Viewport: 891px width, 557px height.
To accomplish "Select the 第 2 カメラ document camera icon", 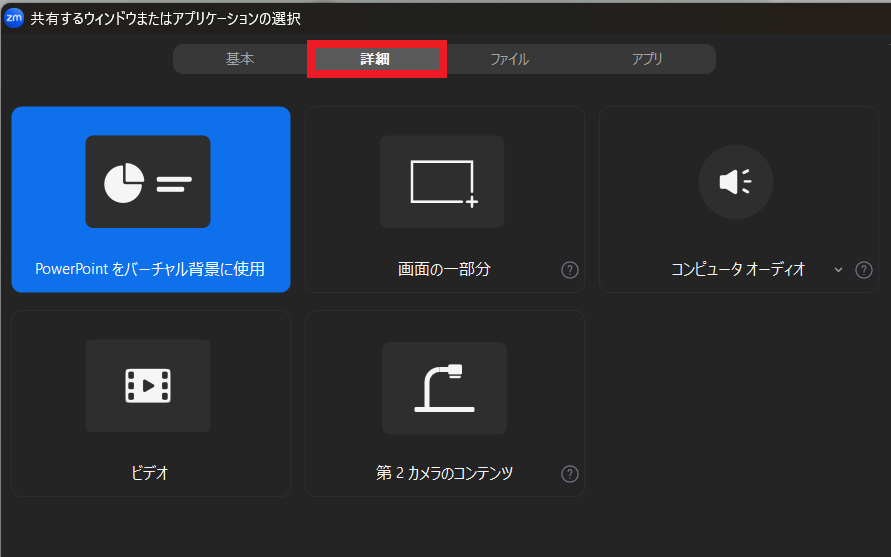I will 444,388.
